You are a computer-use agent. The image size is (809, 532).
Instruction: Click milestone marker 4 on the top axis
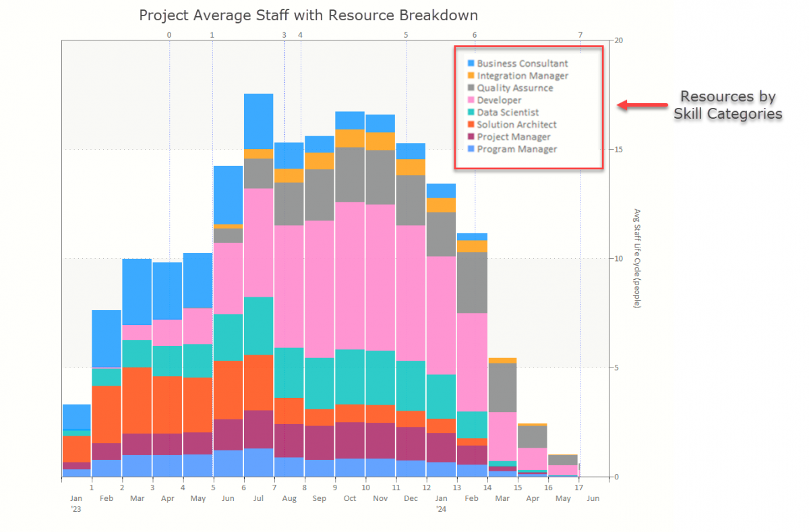click(x=300, y=35)
